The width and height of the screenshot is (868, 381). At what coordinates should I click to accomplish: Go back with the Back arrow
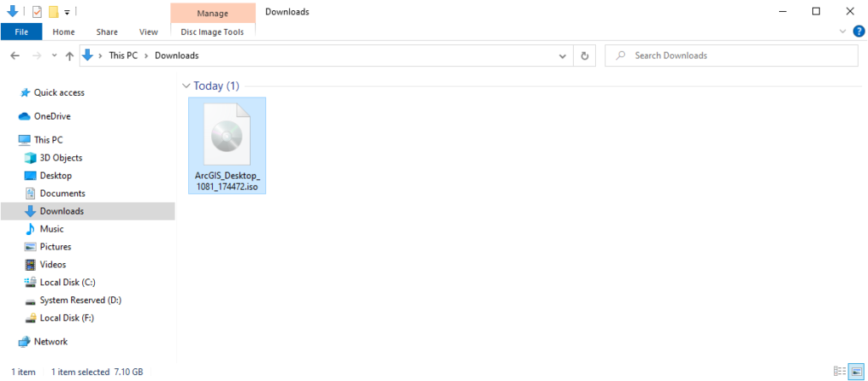pyautogui.click(x=15, y=55)
